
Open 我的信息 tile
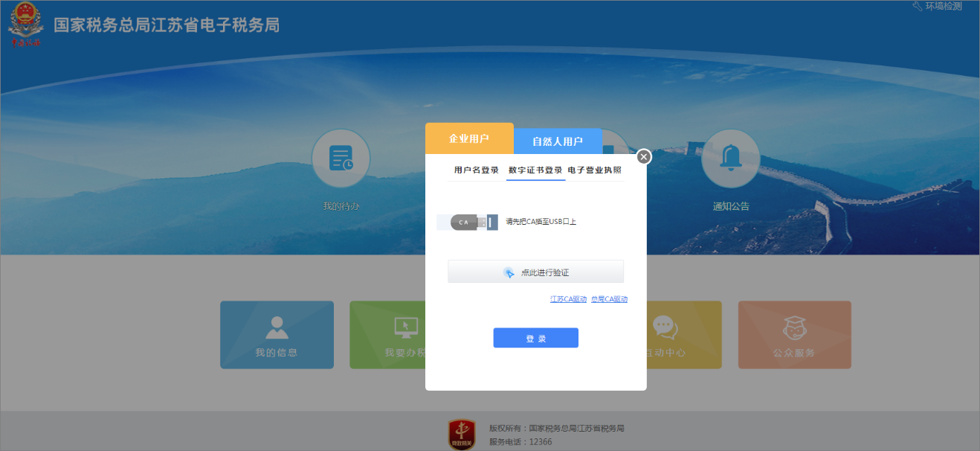pos(277,335)
